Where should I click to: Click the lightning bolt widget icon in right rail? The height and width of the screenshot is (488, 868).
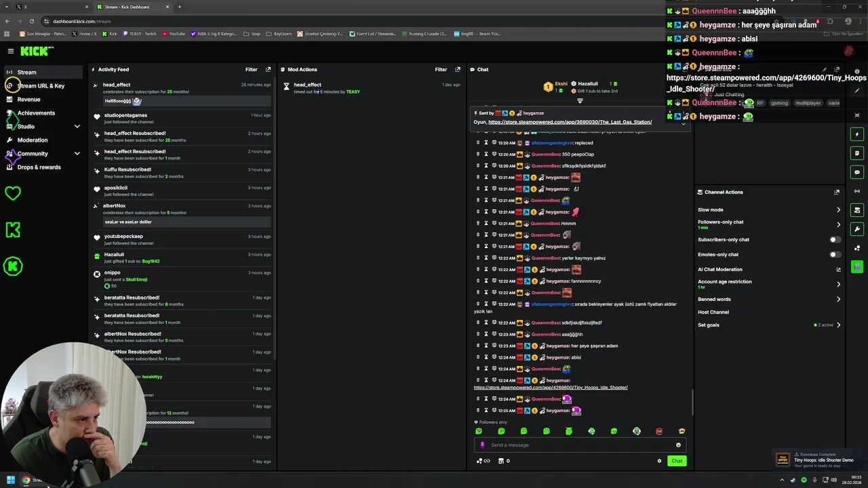tap(857, 134)
